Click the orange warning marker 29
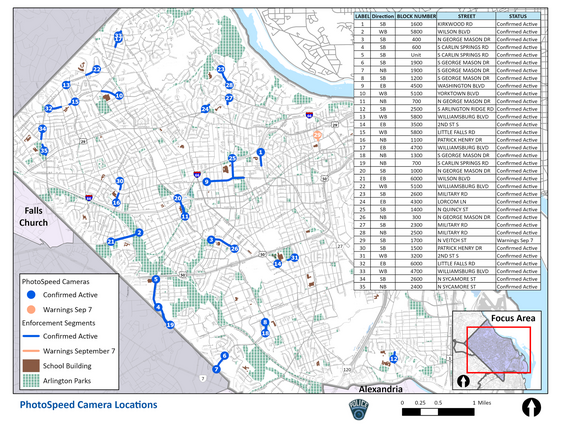Viewport: 561px width, 433px height. click(x=317, y=135)
